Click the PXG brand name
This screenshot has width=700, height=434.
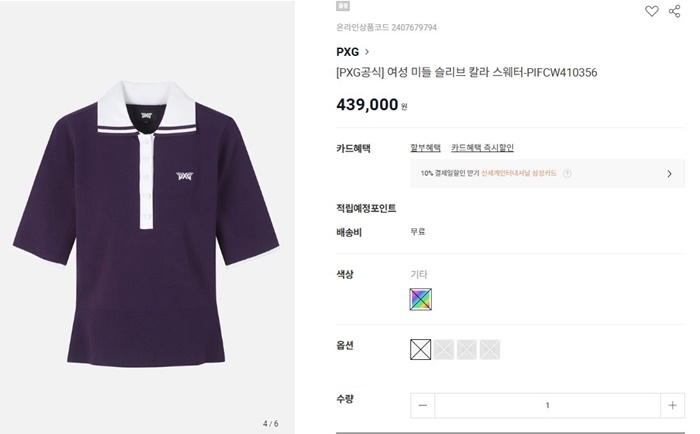(x=347, y=52)
